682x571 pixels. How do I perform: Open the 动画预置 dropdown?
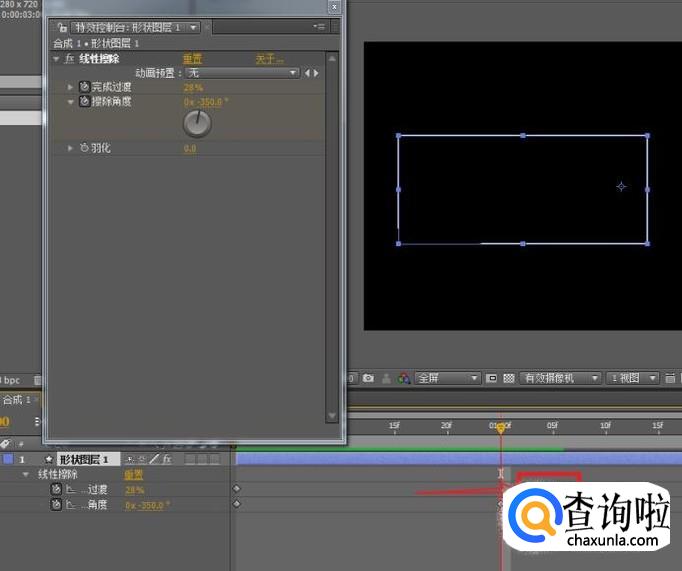click(242, 73)
